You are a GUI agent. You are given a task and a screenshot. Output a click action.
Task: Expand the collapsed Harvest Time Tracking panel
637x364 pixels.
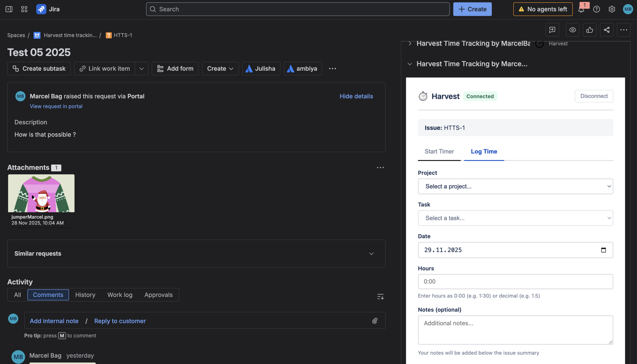point(410,44)
